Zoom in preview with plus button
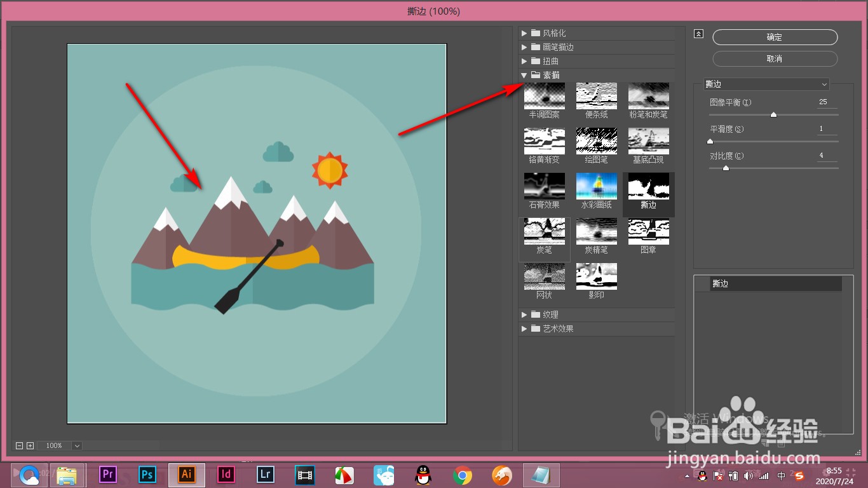Viewport: 868px width, 488px height. [30, 446]
